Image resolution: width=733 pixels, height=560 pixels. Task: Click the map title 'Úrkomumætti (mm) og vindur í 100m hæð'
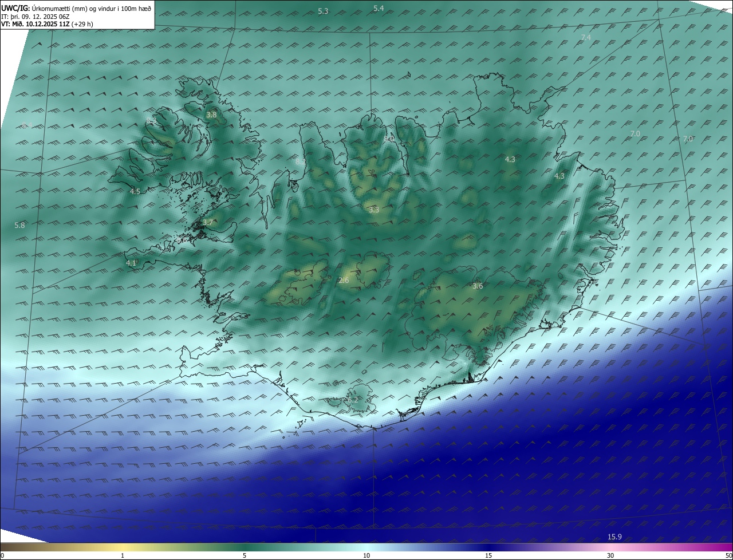coord(92,7)
